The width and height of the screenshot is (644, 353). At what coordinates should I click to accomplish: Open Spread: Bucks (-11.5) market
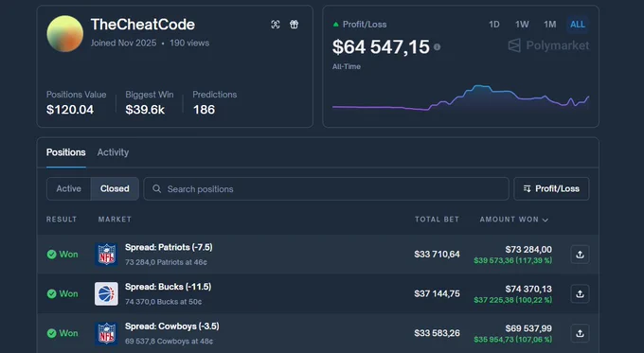168,287
